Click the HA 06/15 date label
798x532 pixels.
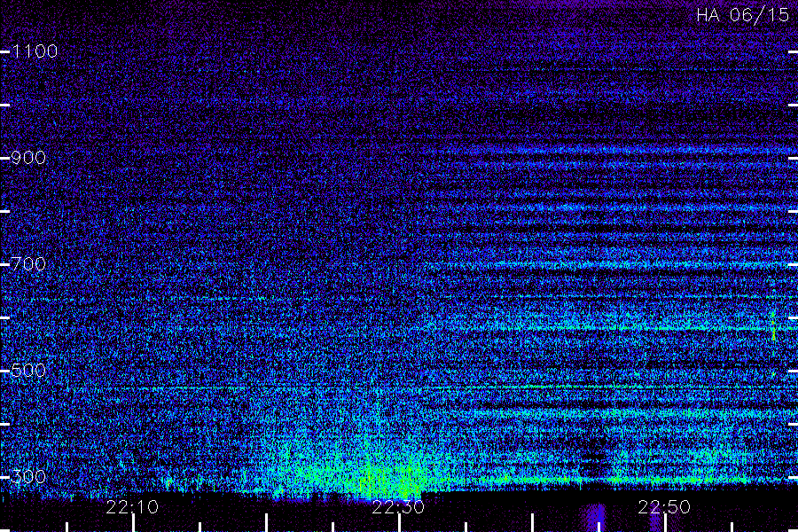click(742, 15)
